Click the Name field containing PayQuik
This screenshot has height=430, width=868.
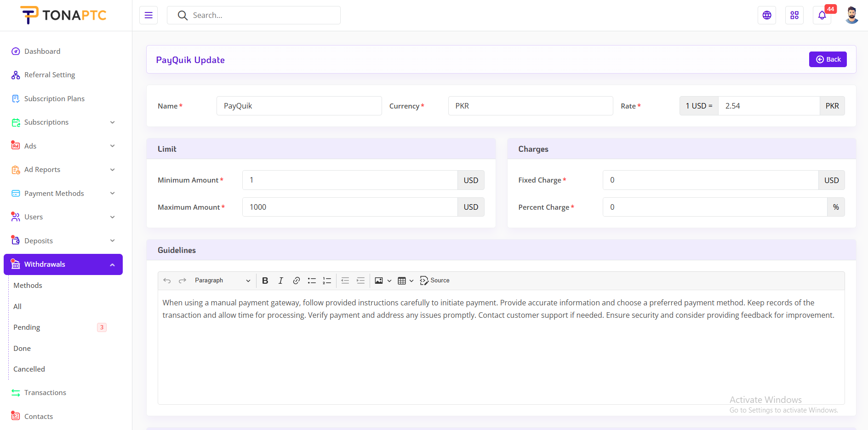[299, 106]
